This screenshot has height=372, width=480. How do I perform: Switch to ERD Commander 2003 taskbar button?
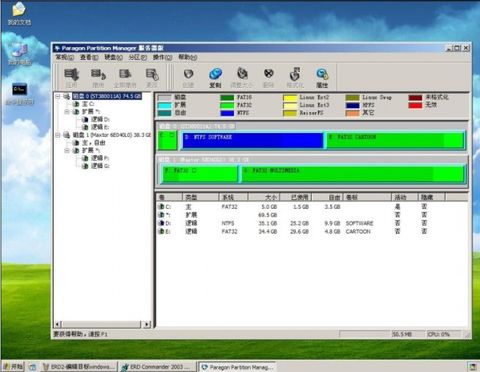[x=158, y=367]
